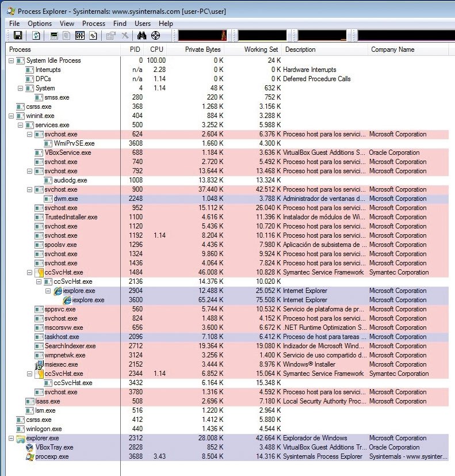Viewport: 455px width, 476px height.
Task: Collapse iexplore.exe node with PID 2904
Action: coord(48,291)
